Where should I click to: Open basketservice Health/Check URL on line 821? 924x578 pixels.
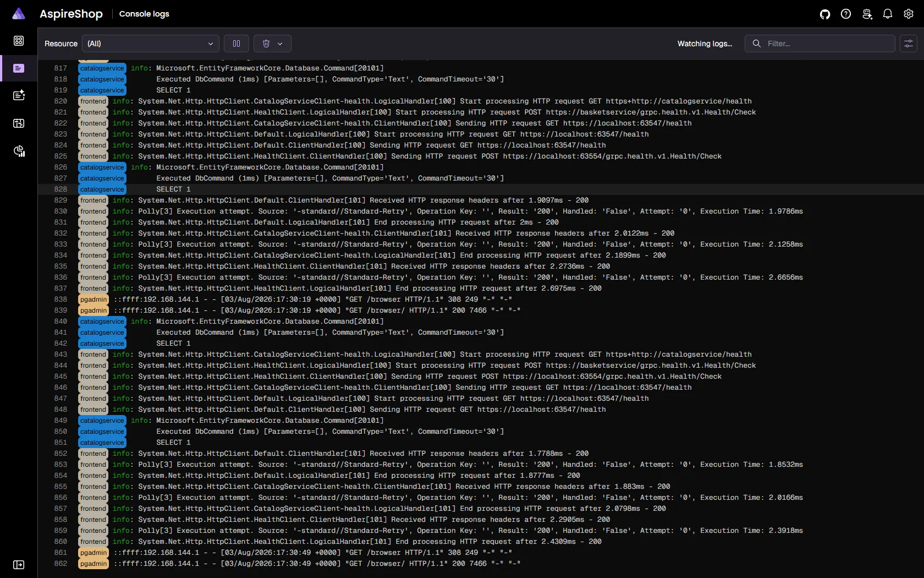(651, 112)
